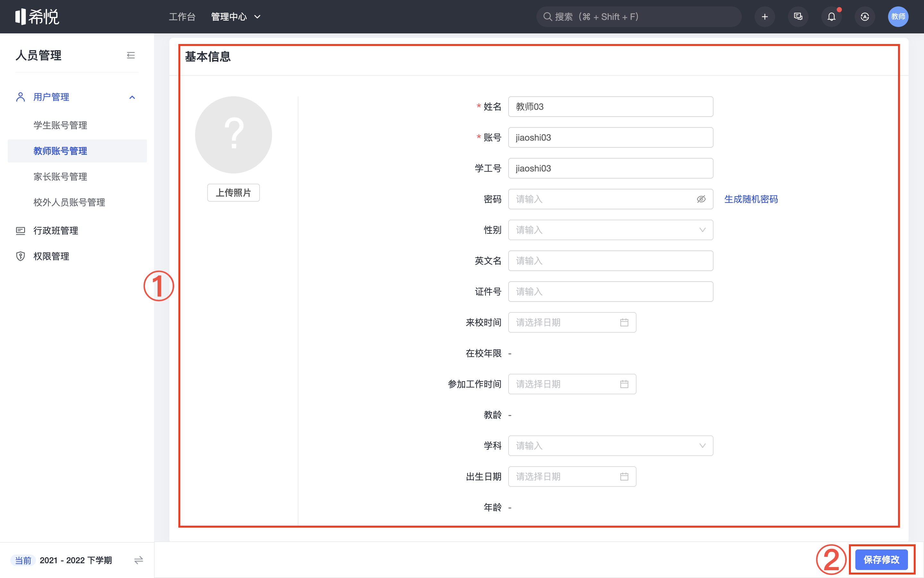Open 家长账号管理

pyautogui.click(x=60, y=177)
